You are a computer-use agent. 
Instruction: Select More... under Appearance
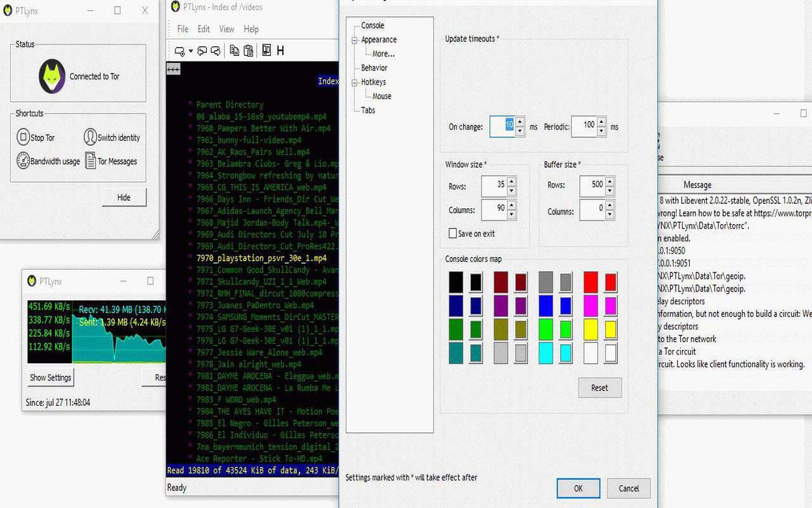click(x=384, y=54)
